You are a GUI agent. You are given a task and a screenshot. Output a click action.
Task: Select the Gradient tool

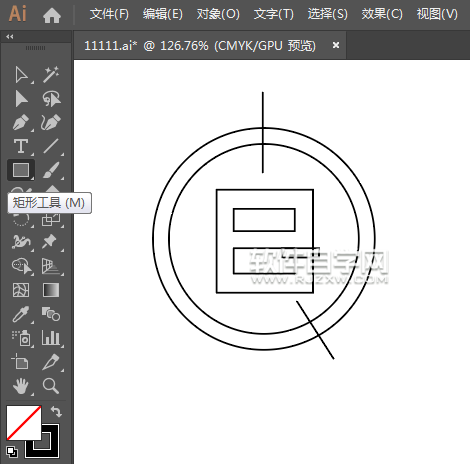click(x=51, y=290)
